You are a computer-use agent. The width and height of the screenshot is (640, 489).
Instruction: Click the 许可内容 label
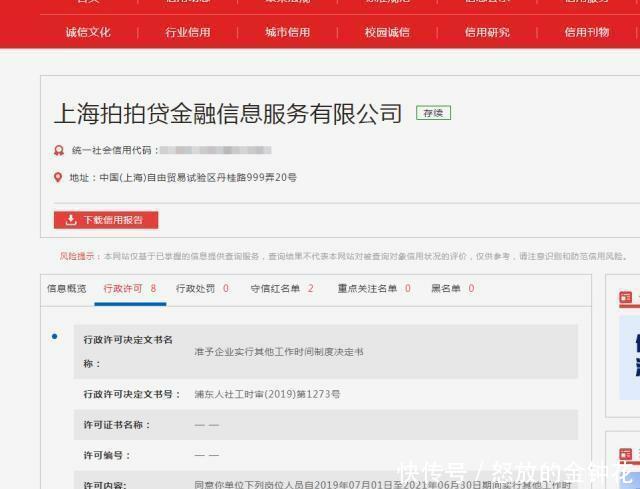(104, 485)
